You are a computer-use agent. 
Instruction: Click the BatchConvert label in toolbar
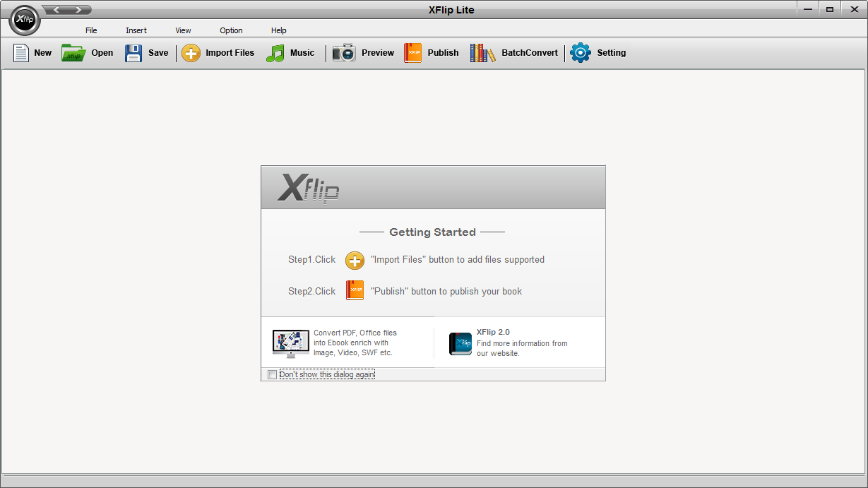coord(530,53)
